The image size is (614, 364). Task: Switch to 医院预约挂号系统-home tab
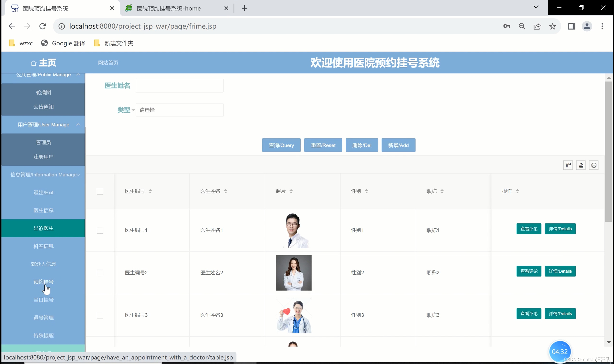point(168,9)
